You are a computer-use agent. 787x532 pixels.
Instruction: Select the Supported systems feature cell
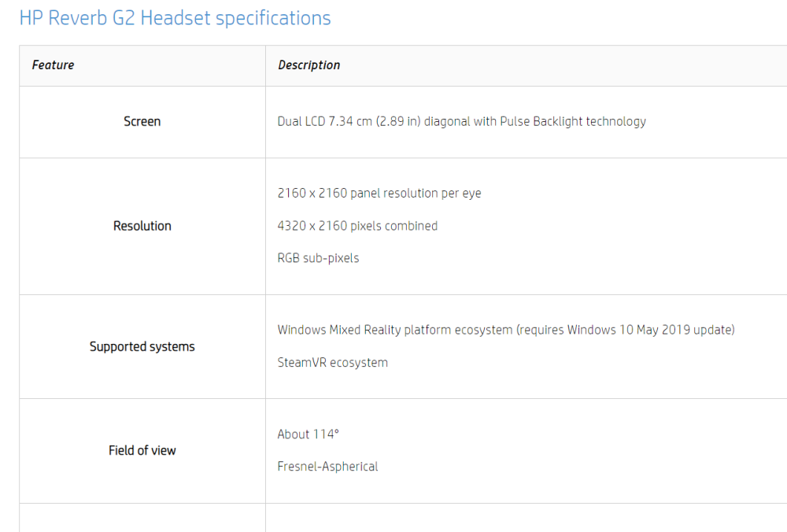tap(142, 346)
